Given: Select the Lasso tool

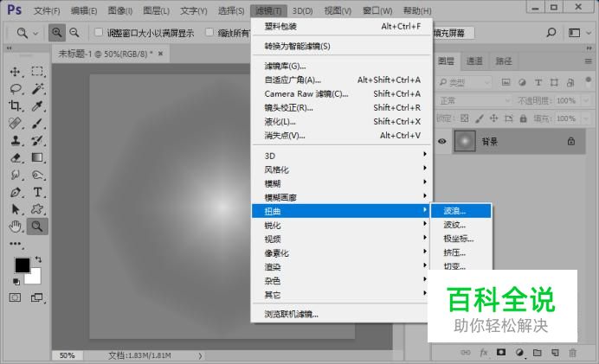Looking at the screenshot, I should pos(16,89).
